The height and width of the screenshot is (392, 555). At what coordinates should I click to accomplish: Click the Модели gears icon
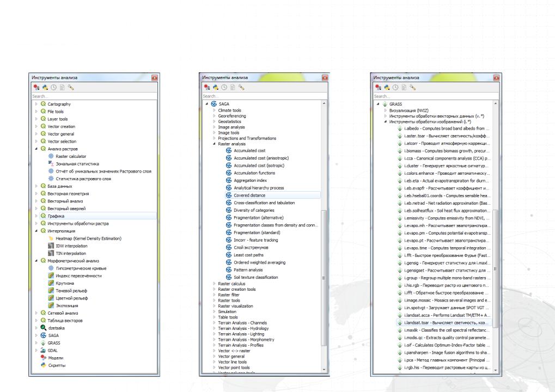43,358
